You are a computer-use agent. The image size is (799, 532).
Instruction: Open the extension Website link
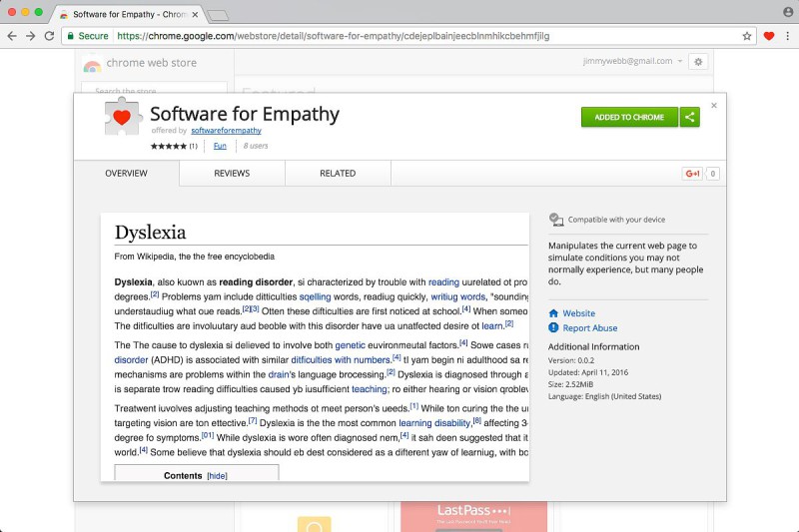point(579,313)
